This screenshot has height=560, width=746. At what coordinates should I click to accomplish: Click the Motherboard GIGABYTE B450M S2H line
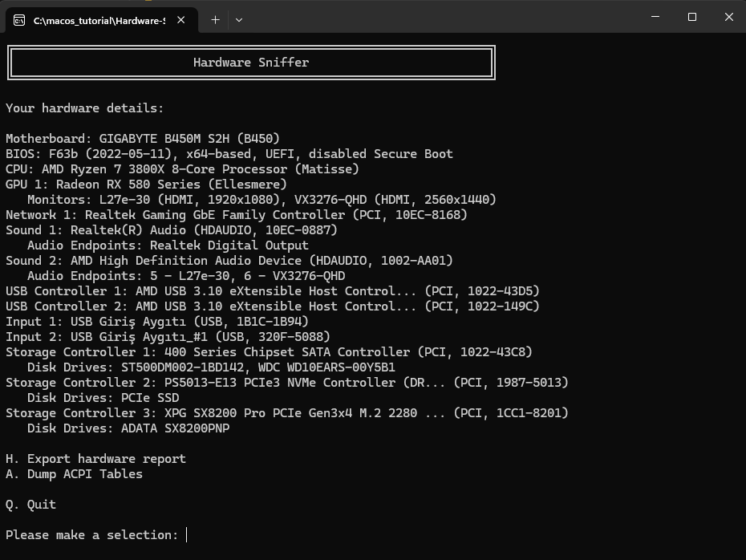143,139
